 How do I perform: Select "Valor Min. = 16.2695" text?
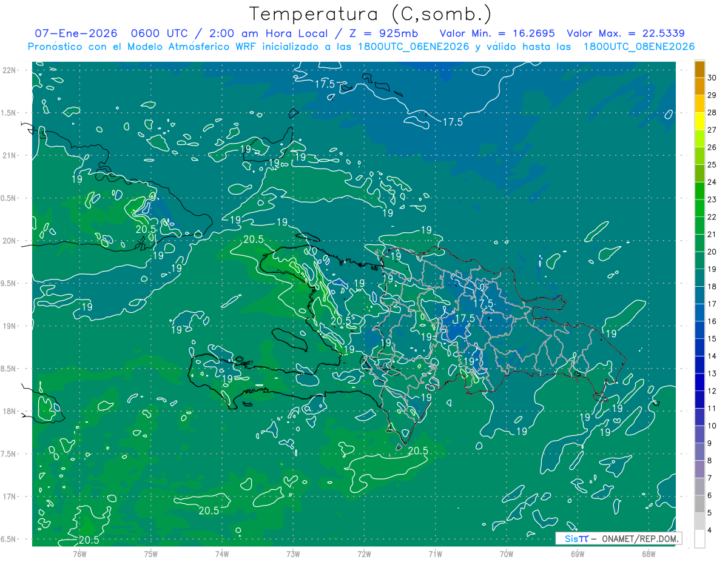[x=497, y=33]
